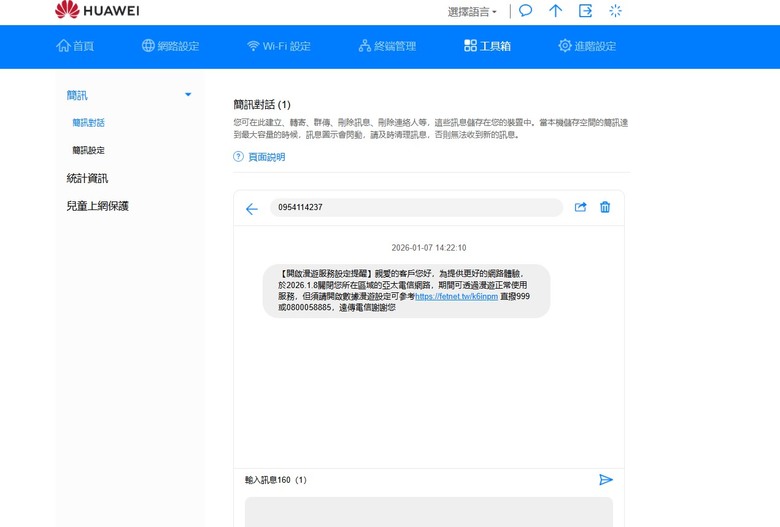
Task: Click the question mark help icon
Action: [x=238, y=157]
